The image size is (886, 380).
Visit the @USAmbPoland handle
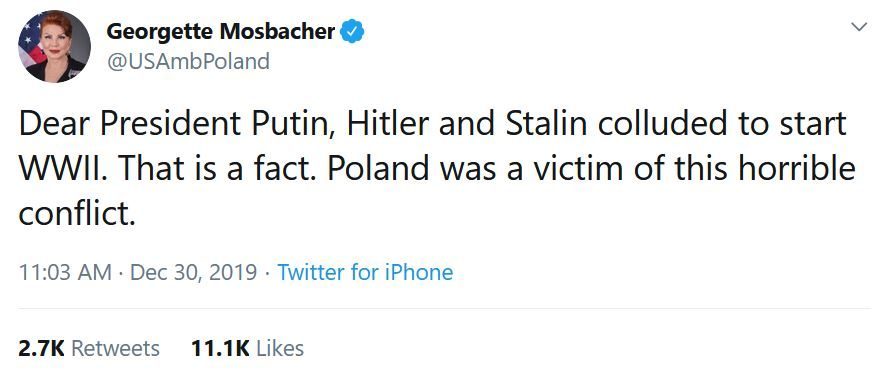pyautogui.click(x=188, y=61)
